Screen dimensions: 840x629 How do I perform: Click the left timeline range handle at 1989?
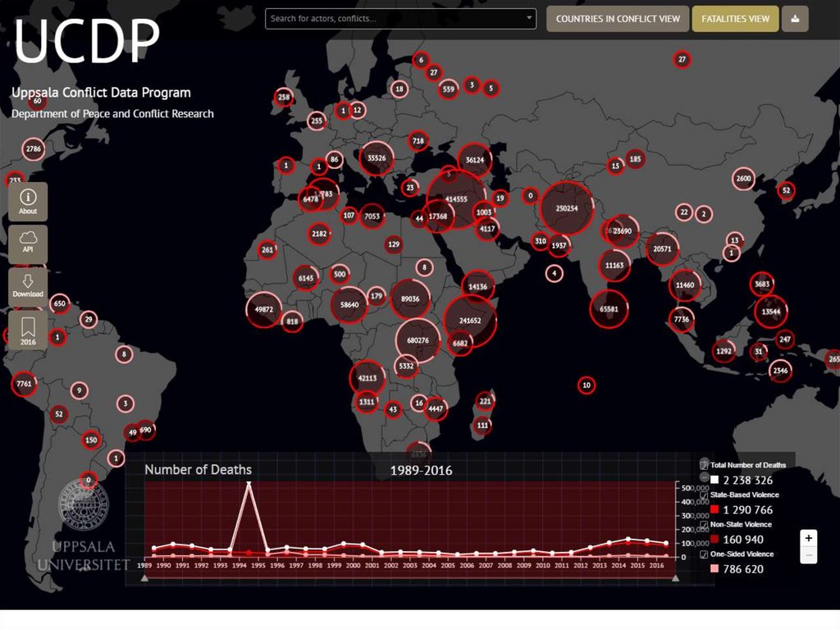pyautogui.click(x=145, y=578)
